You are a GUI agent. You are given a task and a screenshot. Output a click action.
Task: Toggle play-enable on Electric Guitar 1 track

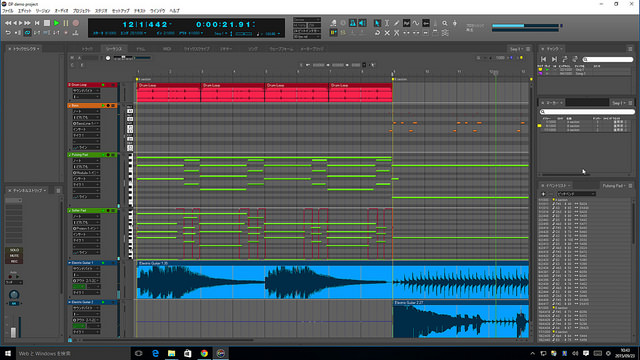tap(103, 263)
